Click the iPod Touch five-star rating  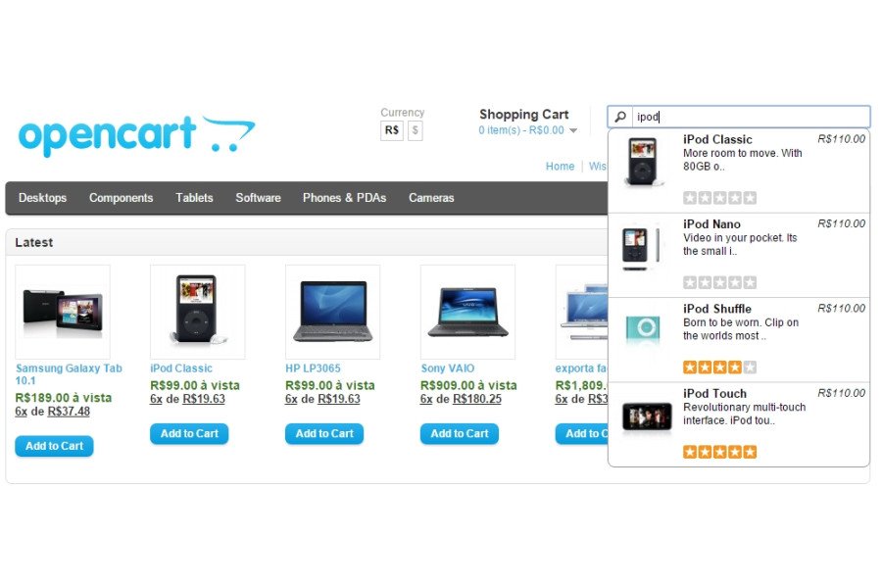[x=719, y=452]
